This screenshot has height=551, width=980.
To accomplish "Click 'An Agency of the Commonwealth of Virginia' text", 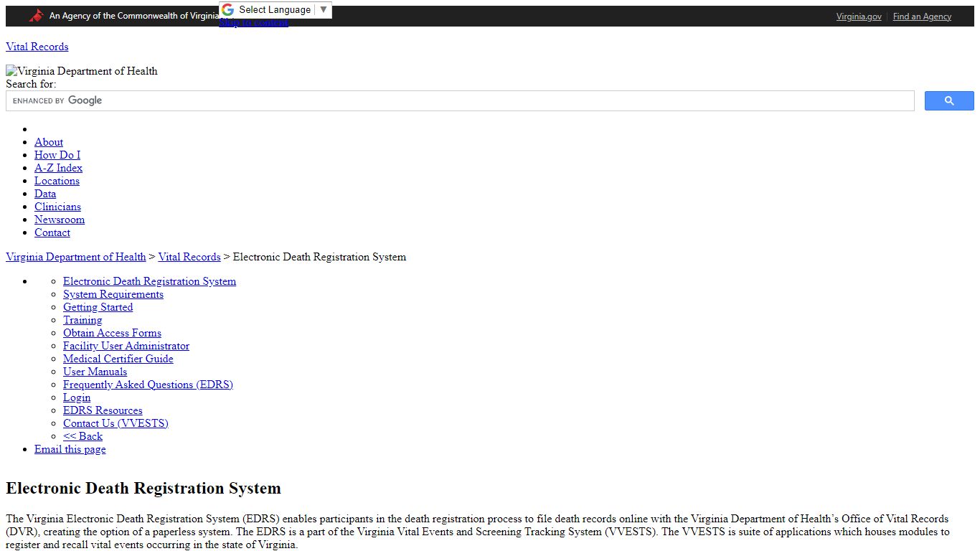I will tap(134, 16).
